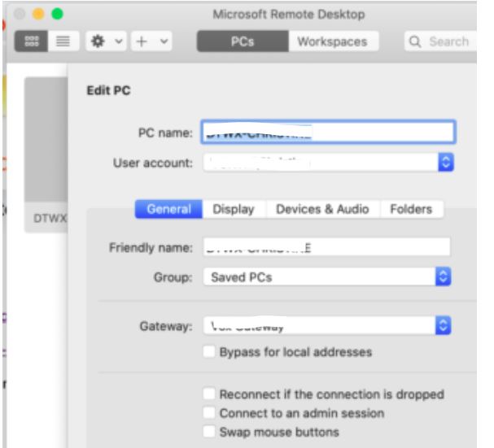
Task: Enable Bypass for local addresses
Action: click(x=209, y=351)
